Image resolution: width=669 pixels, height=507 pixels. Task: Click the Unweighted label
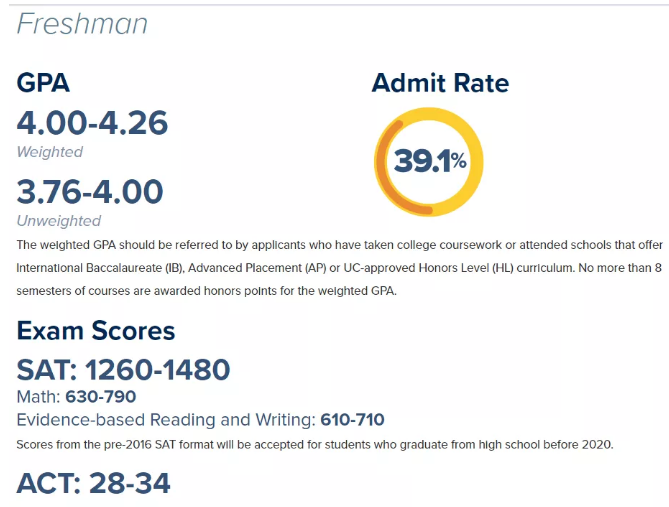[59, 220]
